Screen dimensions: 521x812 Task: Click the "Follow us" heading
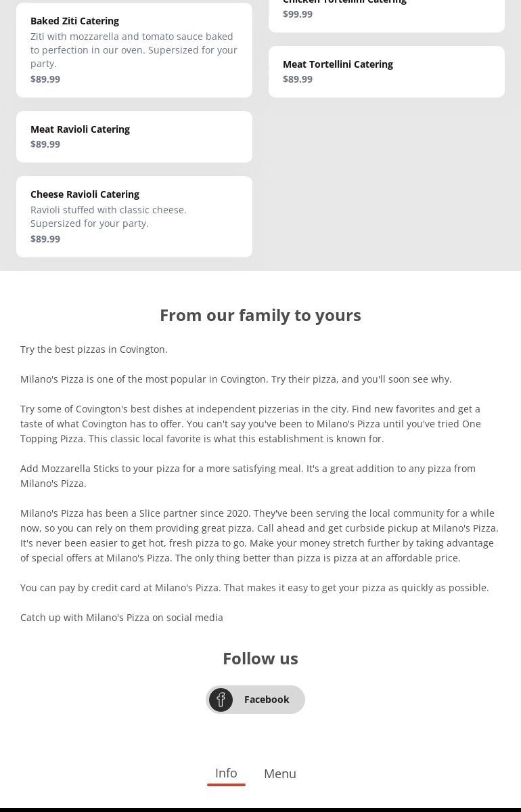click(260, 658)
